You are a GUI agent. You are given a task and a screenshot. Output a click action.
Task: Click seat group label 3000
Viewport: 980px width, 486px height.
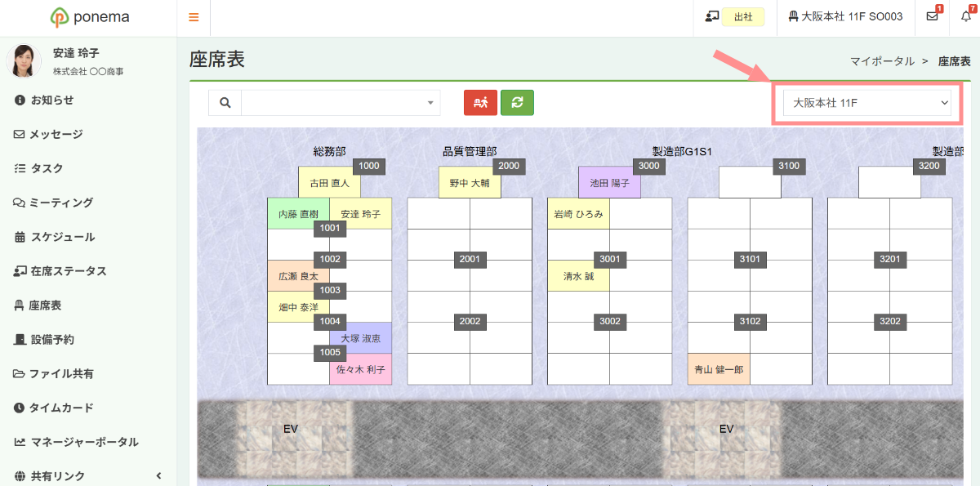click(x=649, y=166)
